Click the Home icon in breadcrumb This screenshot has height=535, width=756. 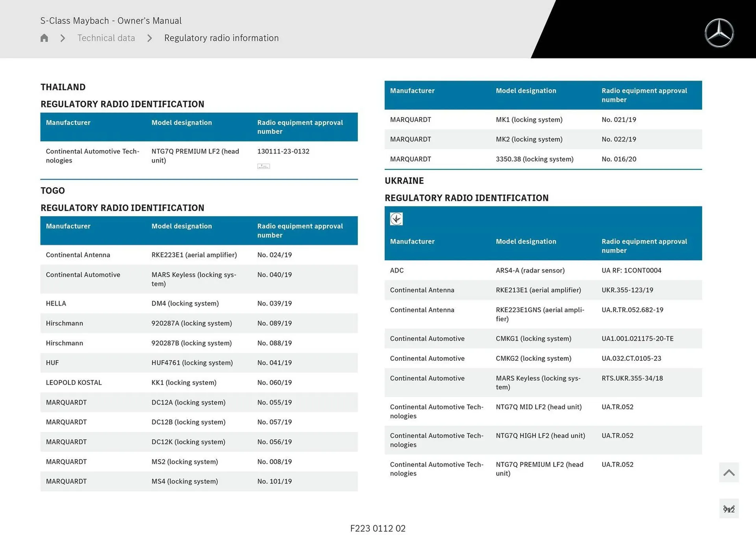click(44, 38)
